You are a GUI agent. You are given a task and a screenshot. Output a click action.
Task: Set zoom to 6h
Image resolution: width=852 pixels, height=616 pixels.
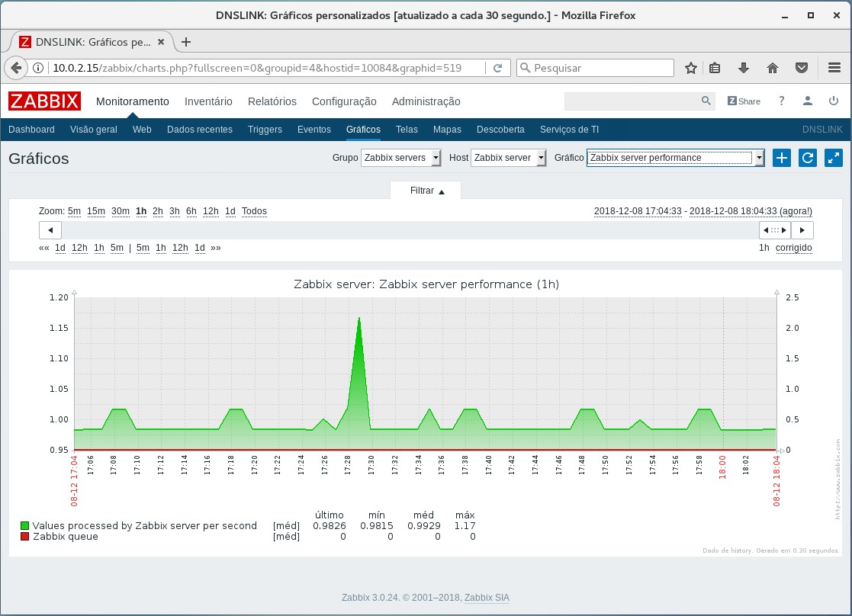(191, 211)
